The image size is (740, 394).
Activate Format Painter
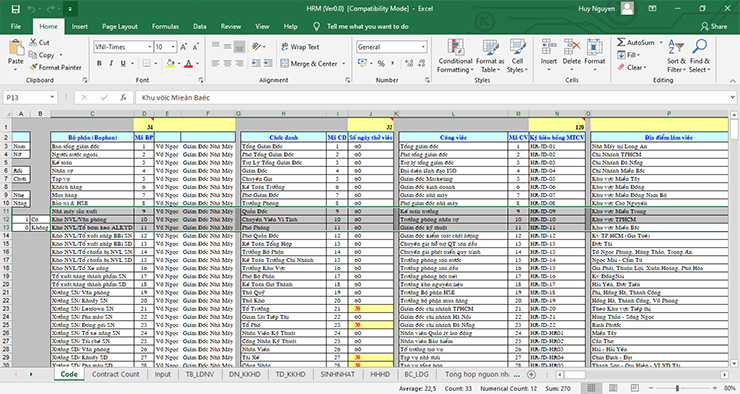[x=55, y=67]
